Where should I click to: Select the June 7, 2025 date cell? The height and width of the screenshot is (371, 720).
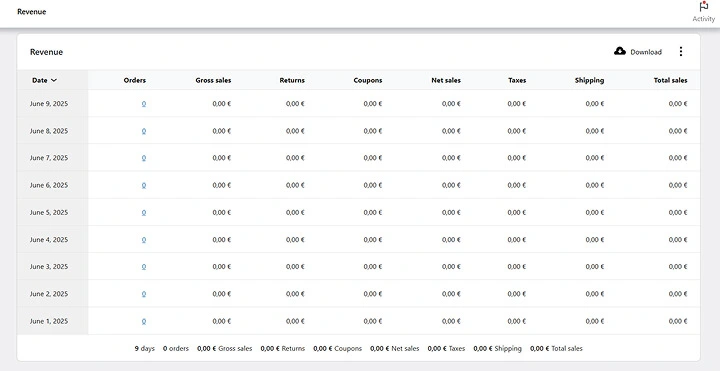(52, 157)
